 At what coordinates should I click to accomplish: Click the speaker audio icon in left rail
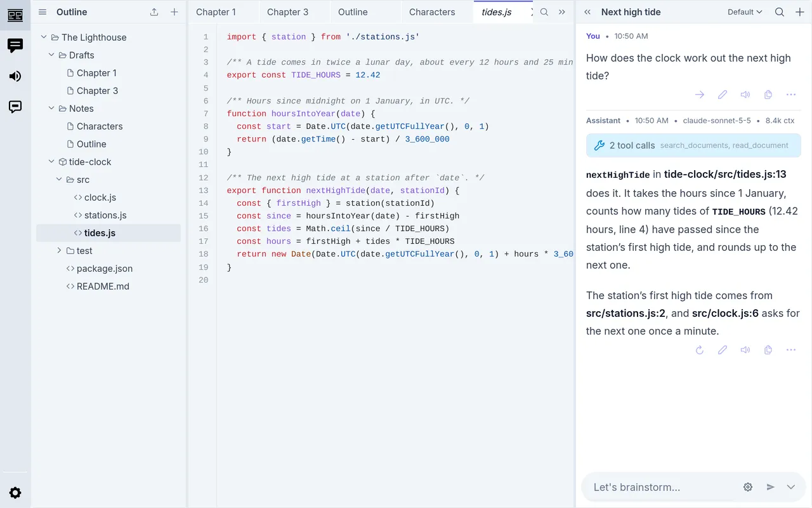[15, 76]
